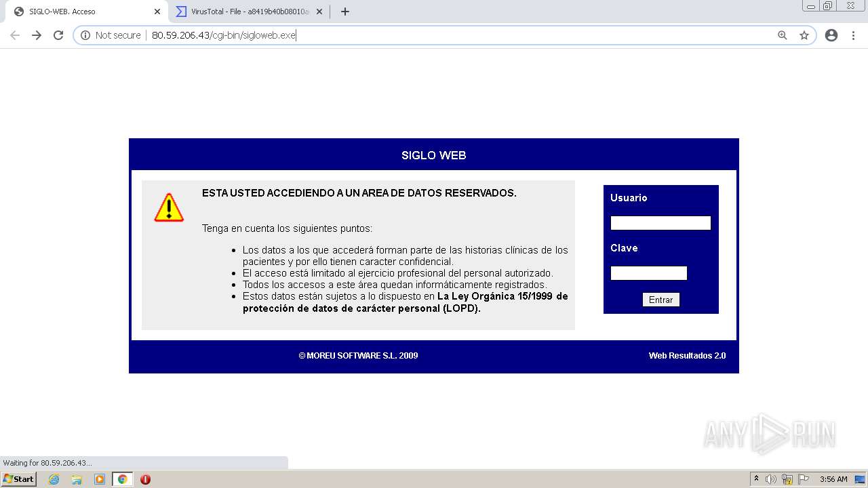Image resolution: width=868 pixels, height=488 pixels.
Task: Launch Internet Explorer from taskbar
Action: pyautogui.click(x=54, y=479)
